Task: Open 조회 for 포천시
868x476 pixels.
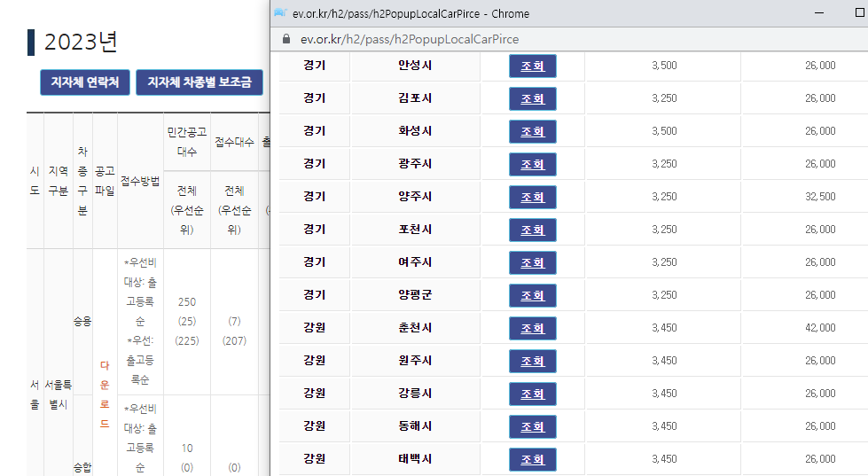Action: 533,230
